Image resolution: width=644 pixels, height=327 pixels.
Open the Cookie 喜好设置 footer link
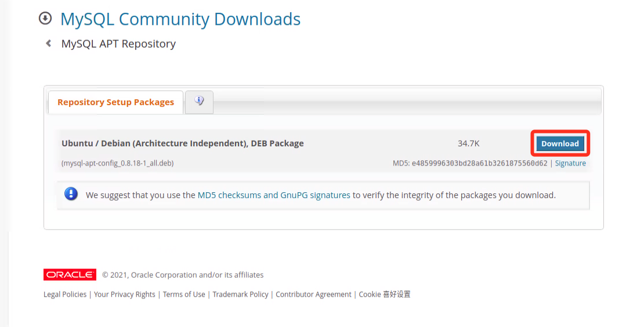pos(385,294)
